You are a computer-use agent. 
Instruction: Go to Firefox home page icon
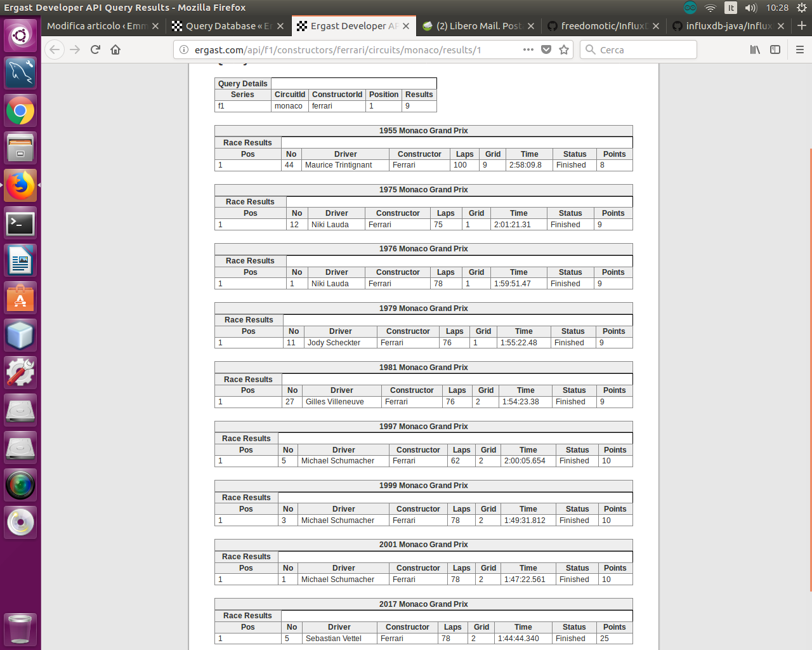click(x=115, y=50)
